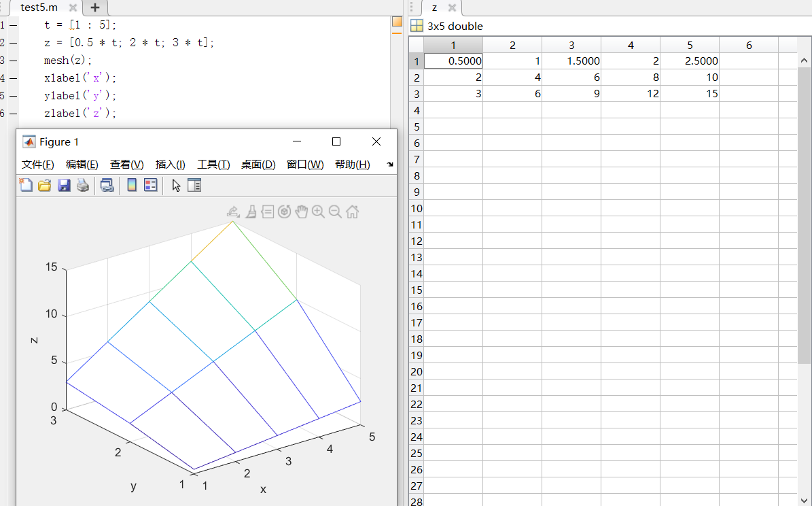Click breakpoint dash on editor line 1
Viewport: 812px width, 506px height.
tap(14, 25)
